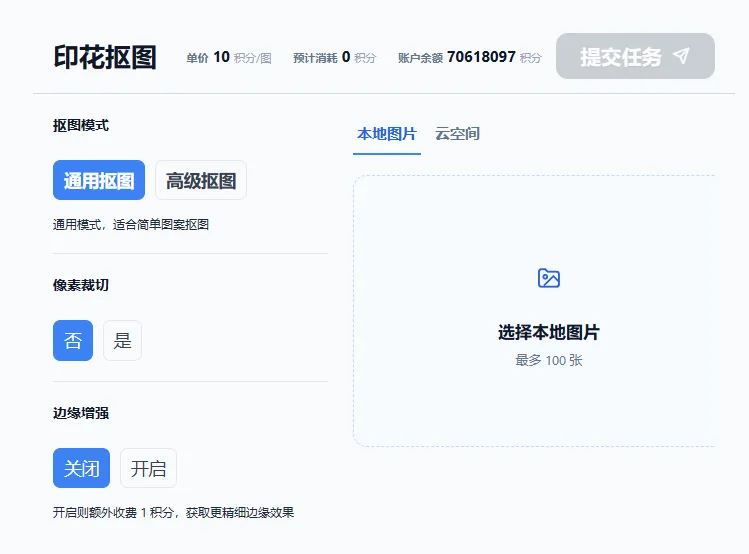The height and width of the screenshot is (554, 749).
Task: Switch to 高级抠图 advanced mode
Action: 201,181
